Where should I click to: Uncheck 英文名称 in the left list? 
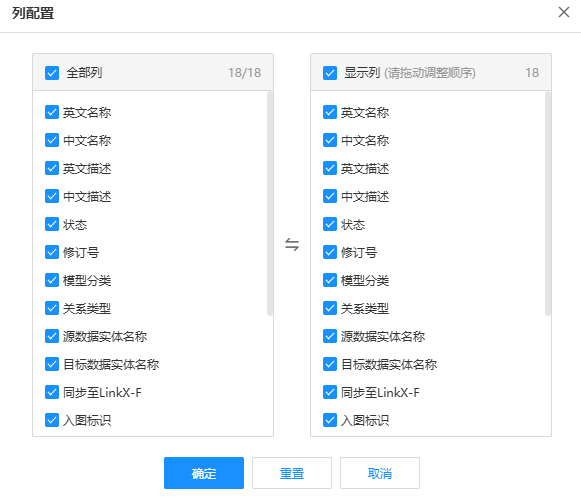(52, 112)
